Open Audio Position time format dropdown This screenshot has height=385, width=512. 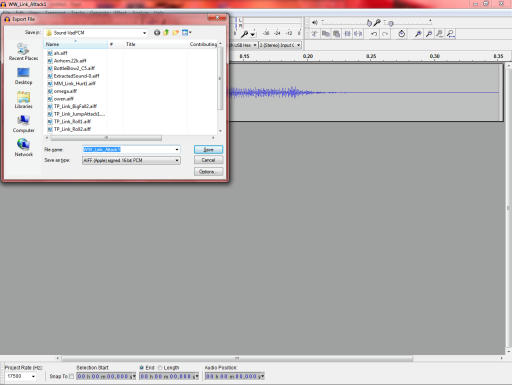coord(262,376)
